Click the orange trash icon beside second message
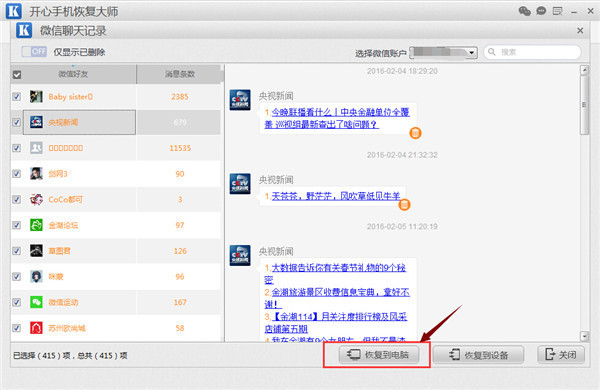 pyautogui.click(x=404, y=205)
